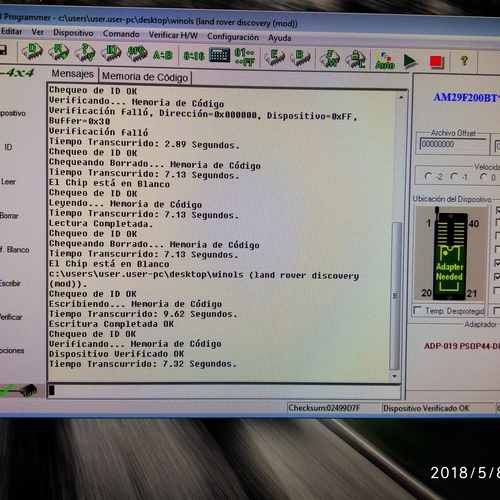This screenshot has height=500, width=500.
Task: Click the chip icon labeled D
Action: tap(32, 51)
